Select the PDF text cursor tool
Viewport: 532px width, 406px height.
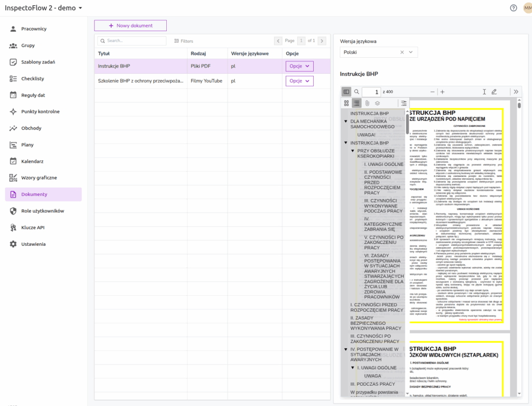(484, 91)
